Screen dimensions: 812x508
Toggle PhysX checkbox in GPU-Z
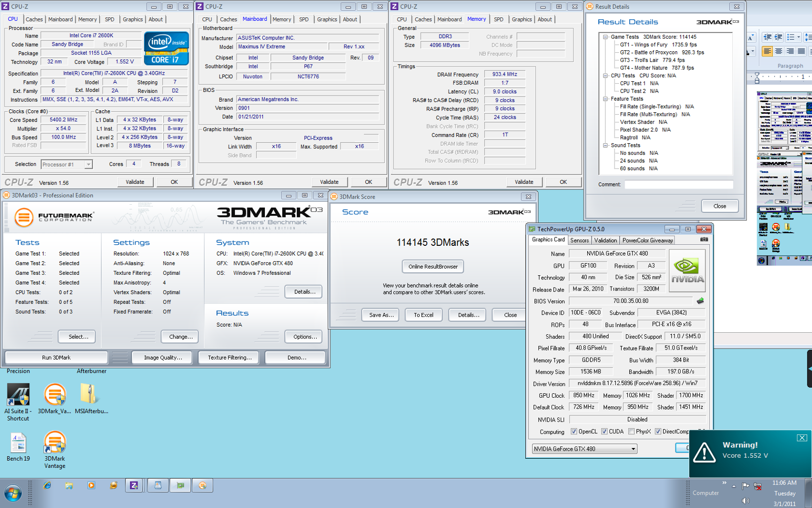(x=631, y=432)
